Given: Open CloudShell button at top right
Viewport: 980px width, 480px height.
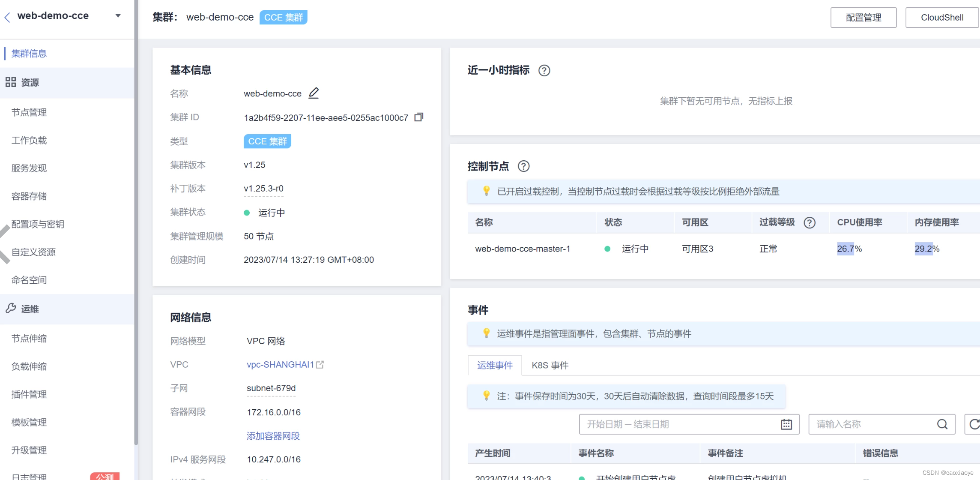Looking at the screenshot, I should (942, 18).
